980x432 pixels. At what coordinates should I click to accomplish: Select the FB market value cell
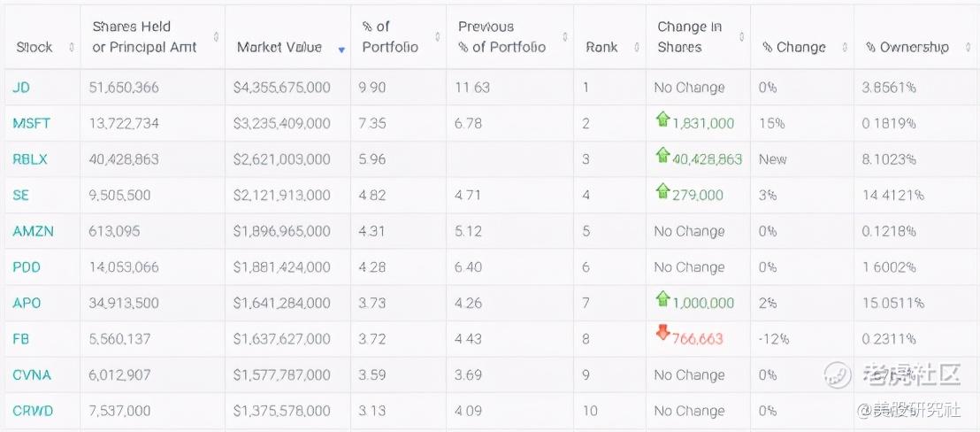(x=281, y=339)
